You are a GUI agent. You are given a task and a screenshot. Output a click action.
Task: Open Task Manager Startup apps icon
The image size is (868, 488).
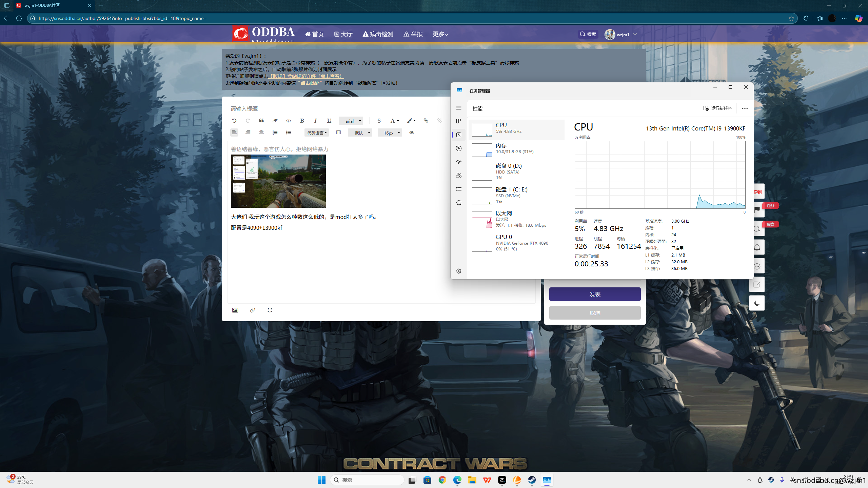pos(459,162)
